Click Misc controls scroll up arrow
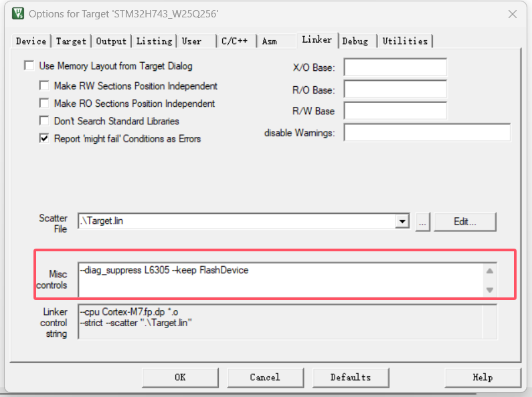The image size is (532, 397). [x=490, y=271]
